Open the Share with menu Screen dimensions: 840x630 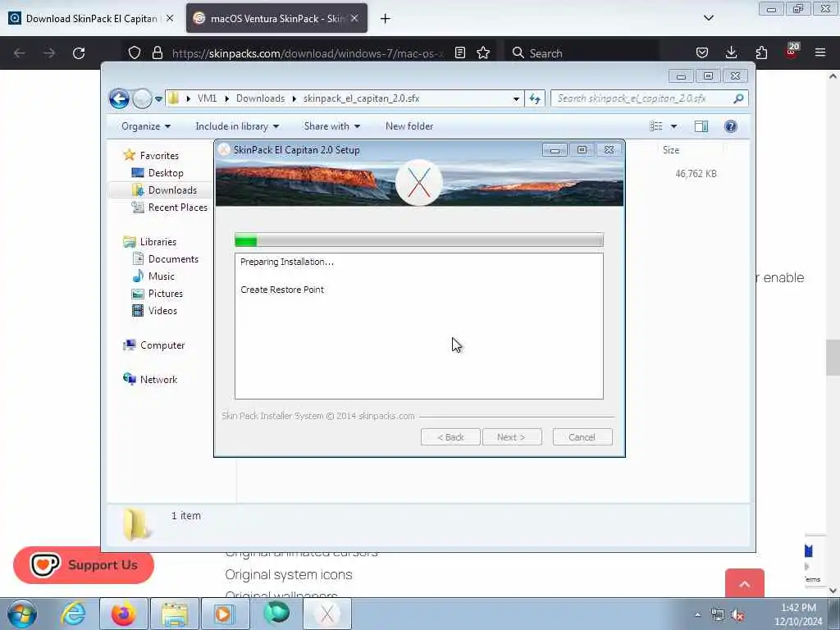pos(331,126)
